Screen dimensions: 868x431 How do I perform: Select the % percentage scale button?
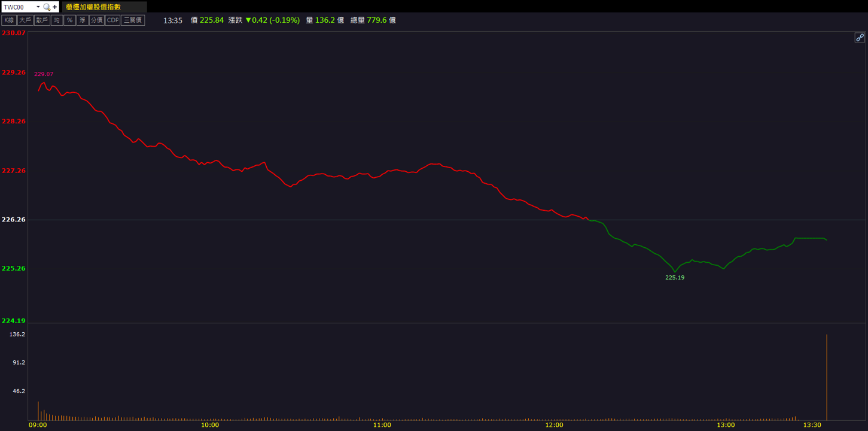(69, 20)
